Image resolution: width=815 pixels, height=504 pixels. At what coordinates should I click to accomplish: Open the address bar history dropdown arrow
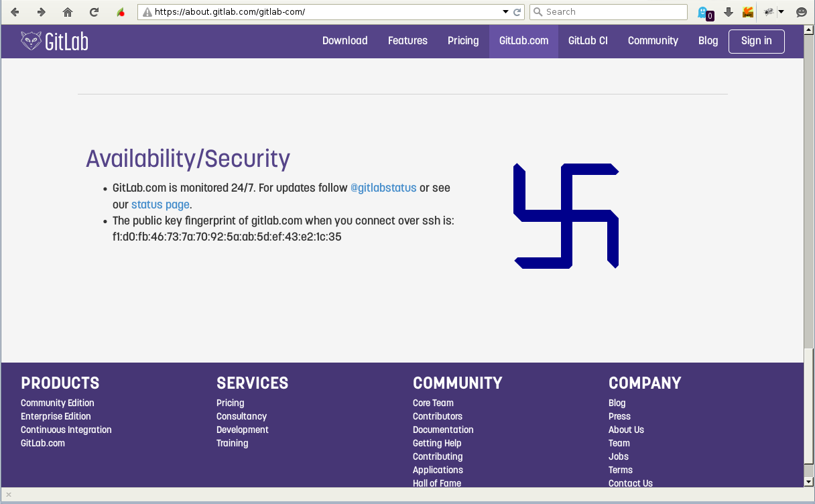click(x=505, y=12)
